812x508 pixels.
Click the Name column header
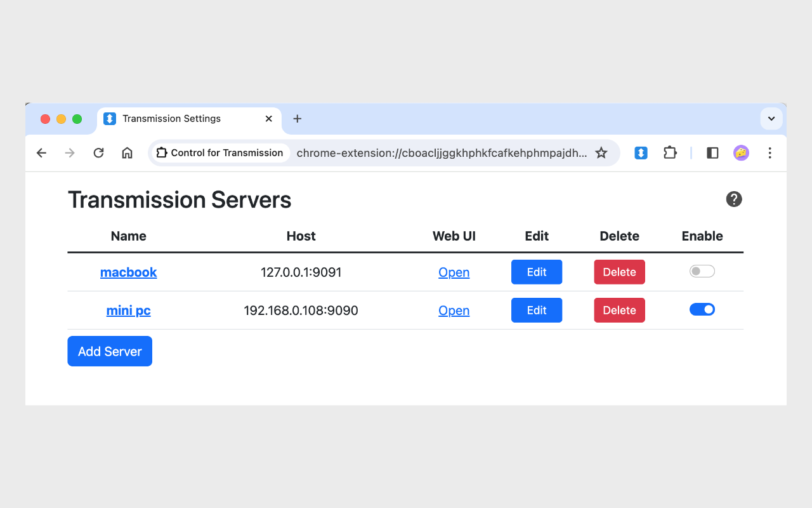129,236
